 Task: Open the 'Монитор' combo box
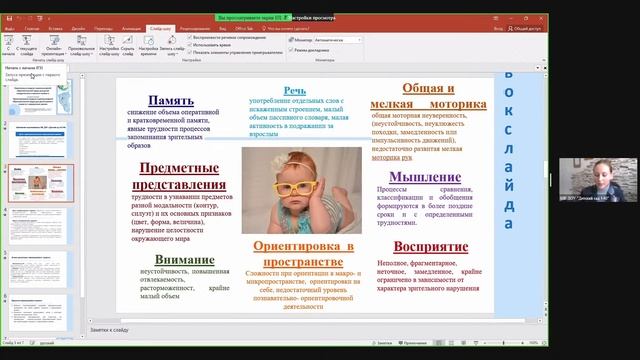point(338,40)
